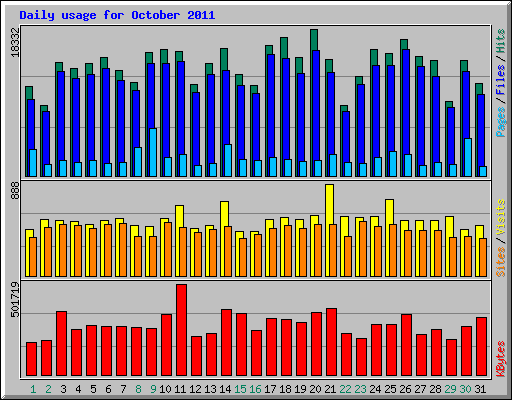Viewport: 512px width, 400px height.
Task: Click day label 15 on the x-axis
Action: tap(240, 389)
